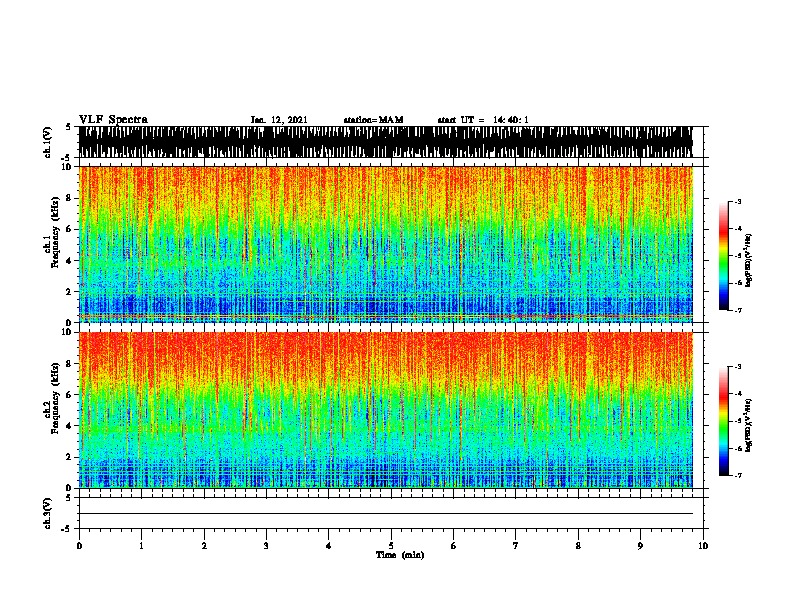Click the ch.1 frequency tick label '6'
792x612 pixels.
69,229
